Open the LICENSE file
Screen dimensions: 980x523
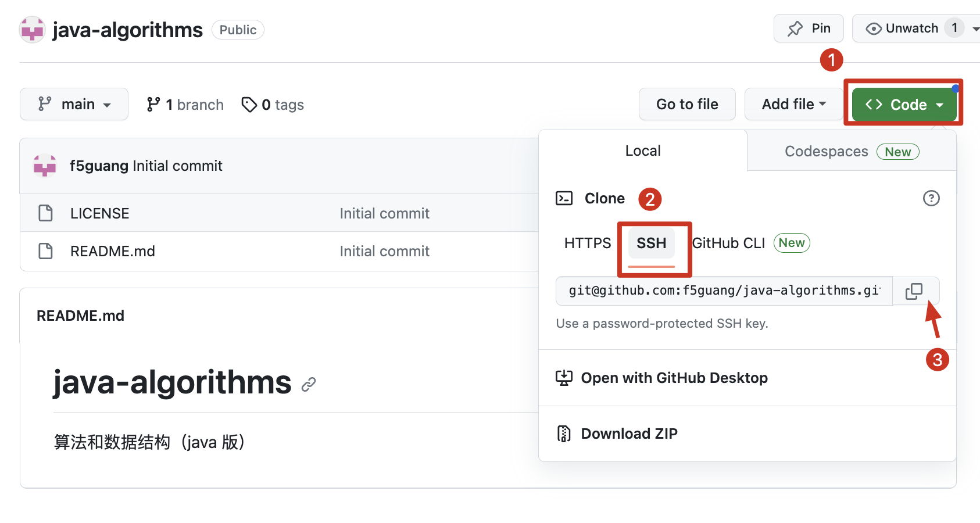pyautogui.click(x=100, y=213)
